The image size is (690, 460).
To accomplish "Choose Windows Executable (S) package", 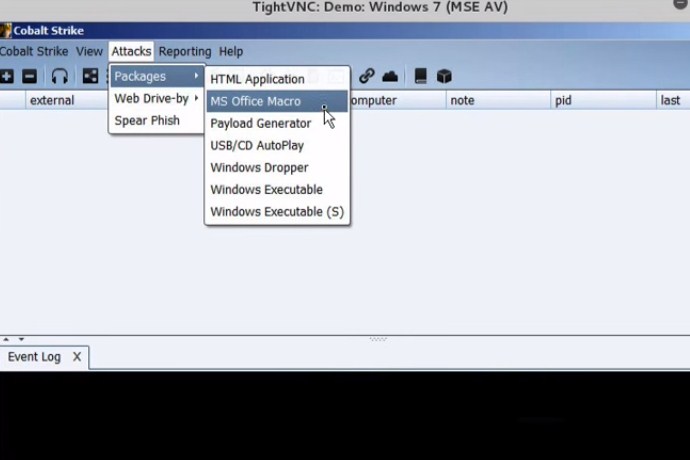I will pyautogui.click(x=277, y=212).
